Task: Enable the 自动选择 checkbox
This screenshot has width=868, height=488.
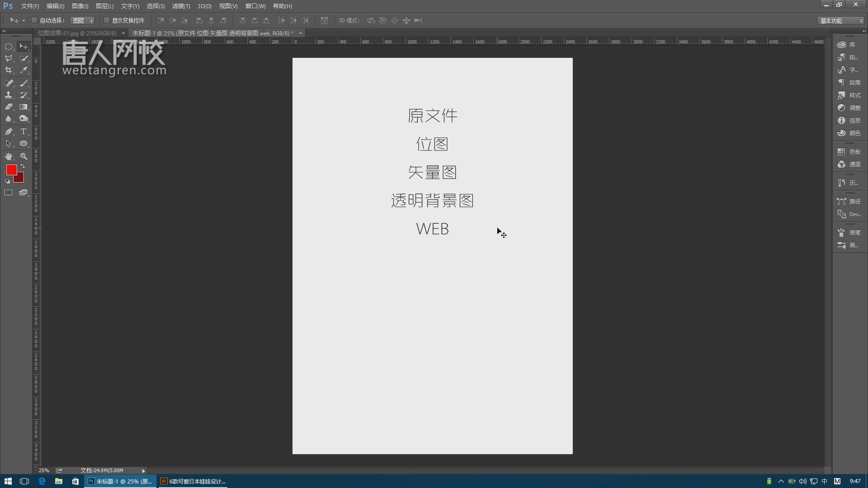Action: [x=34, y=20]
